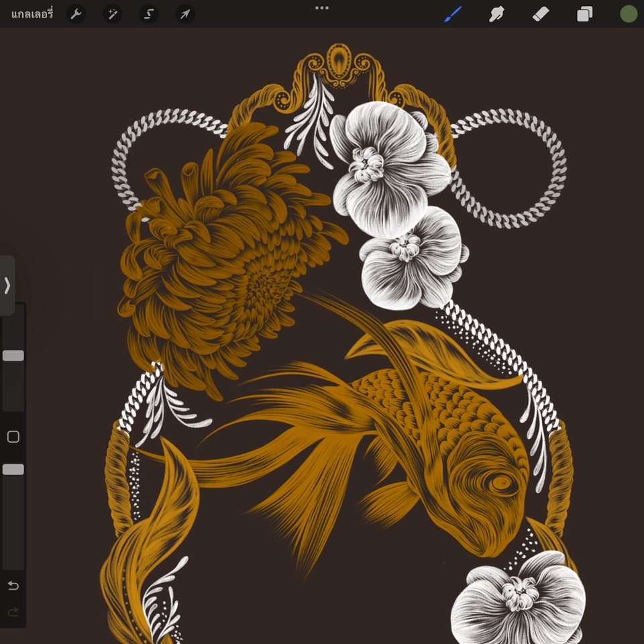The width and height of the screenshot is (644, 644).
Task: Activate the Selection S-shaped tool
Action: point(149,14)
